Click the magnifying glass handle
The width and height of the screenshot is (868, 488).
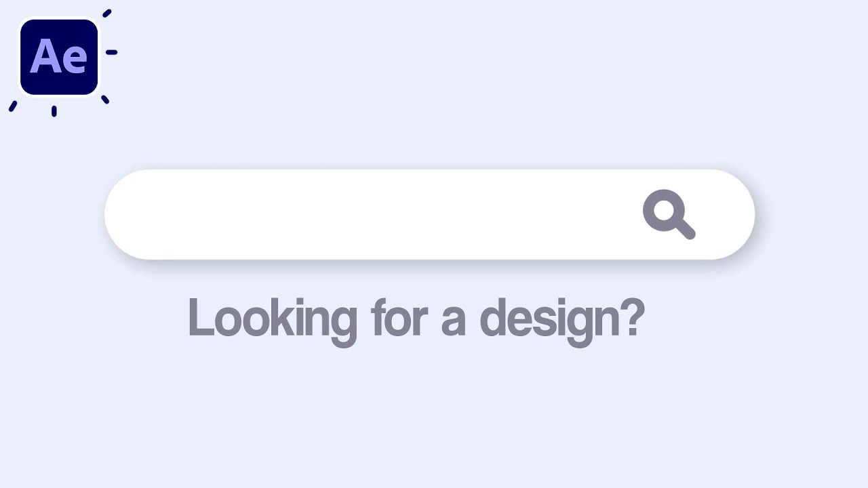684,229
